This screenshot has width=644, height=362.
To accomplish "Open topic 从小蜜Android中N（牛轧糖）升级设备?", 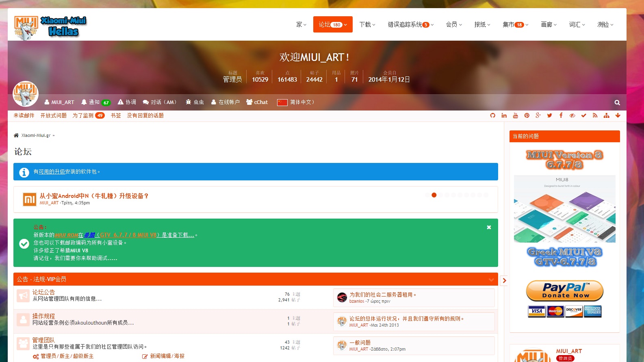I will point(94,196).
